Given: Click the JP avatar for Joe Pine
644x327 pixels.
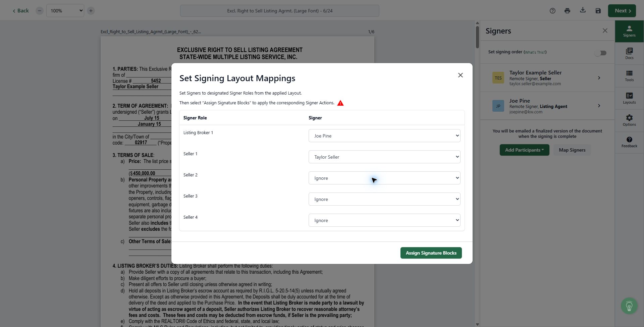Looking at the screenshot, I should coord(498,106).
